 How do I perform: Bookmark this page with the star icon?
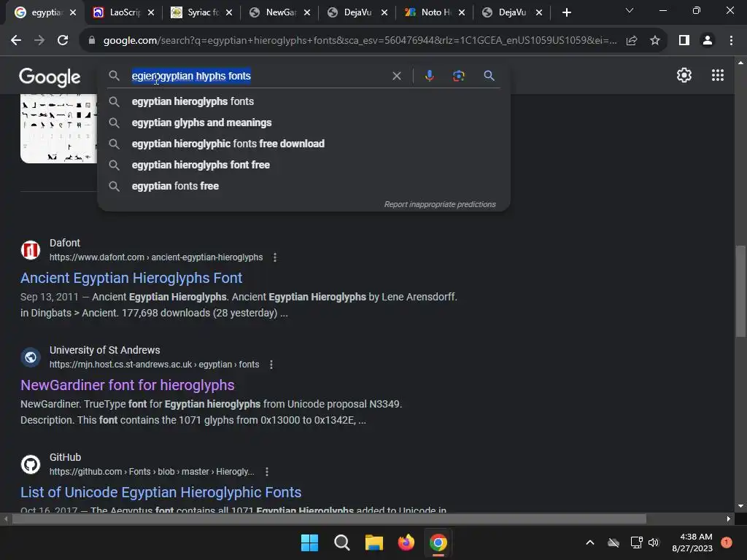point(655,41)
